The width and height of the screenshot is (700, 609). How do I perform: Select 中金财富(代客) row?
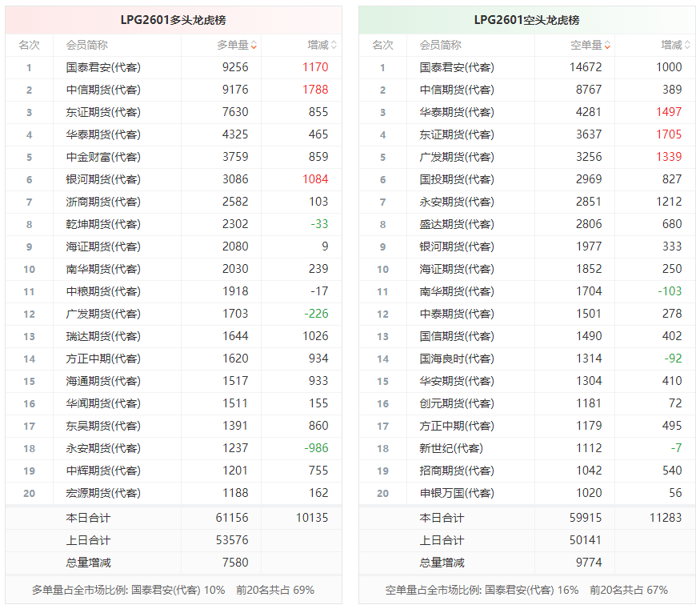[x=174, y=157]
